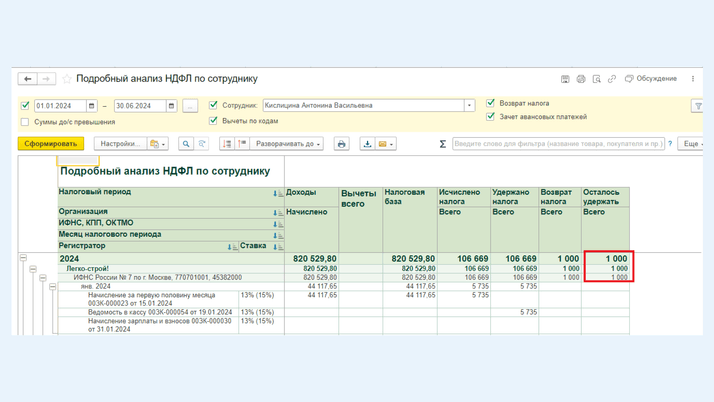Collapse the 2024 tree group
This screenshot has width=714, height=402.
23,259
